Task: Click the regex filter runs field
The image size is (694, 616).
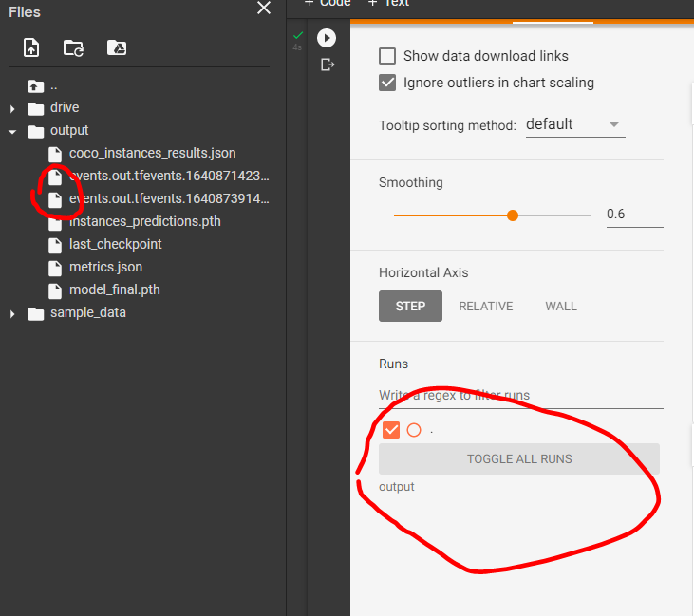Action: [x=521, y=396]
